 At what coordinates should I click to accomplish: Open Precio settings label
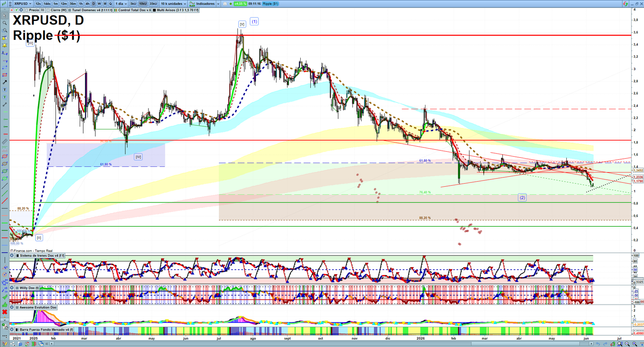34,10
